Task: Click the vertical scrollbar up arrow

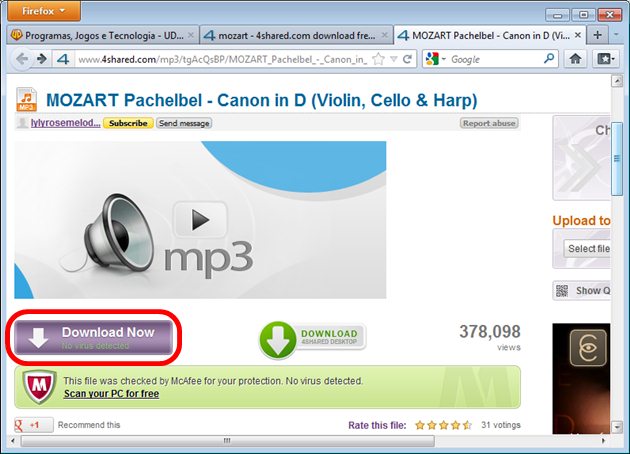Action: point(617,81)
